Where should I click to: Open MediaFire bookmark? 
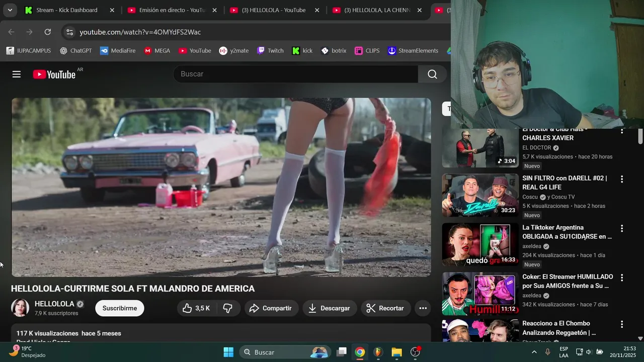tap(118, 51)
